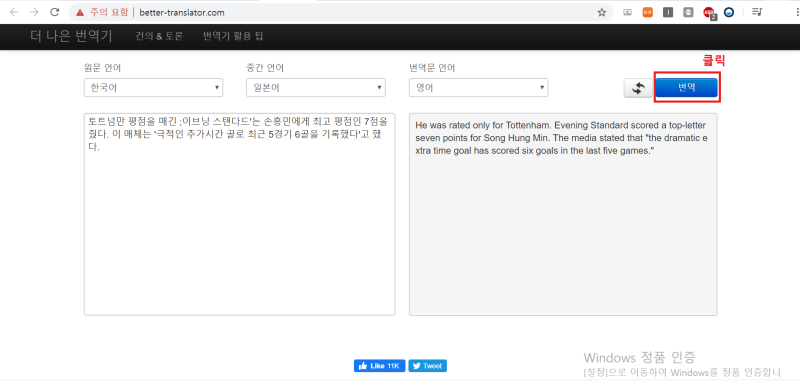Open the dark gray I extension
Image resolution: width=800 pixels, height=381 pixels.
[x=668, y=12]
